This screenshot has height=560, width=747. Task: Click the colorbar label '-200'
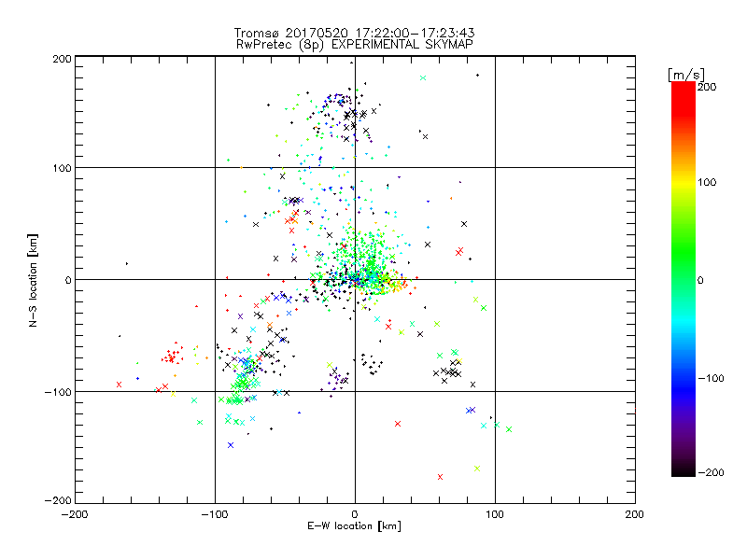click(711, 472)
